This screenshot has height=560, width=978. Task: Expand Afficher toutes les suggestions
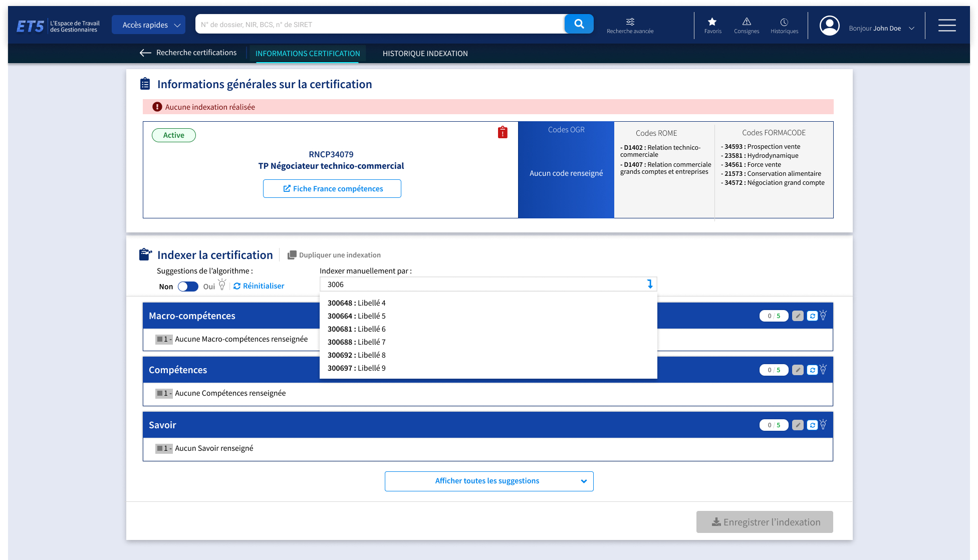[x=489, y=481]
